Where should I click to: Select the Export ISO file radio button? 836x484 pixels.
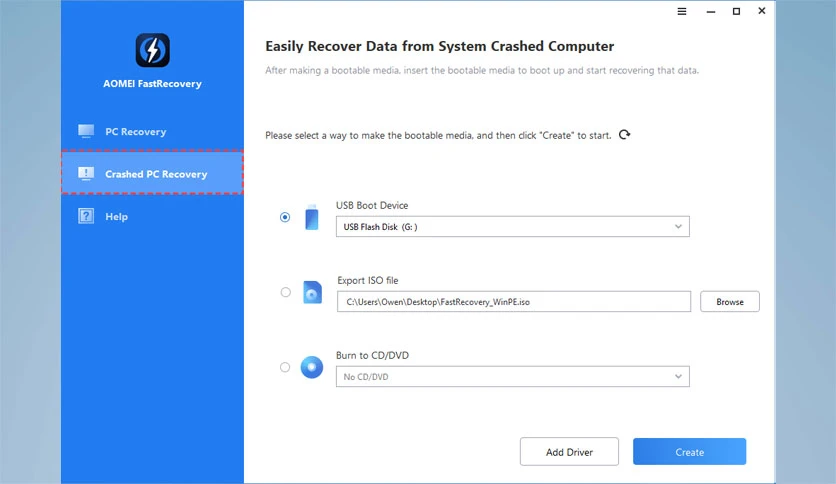click(286, 292)
